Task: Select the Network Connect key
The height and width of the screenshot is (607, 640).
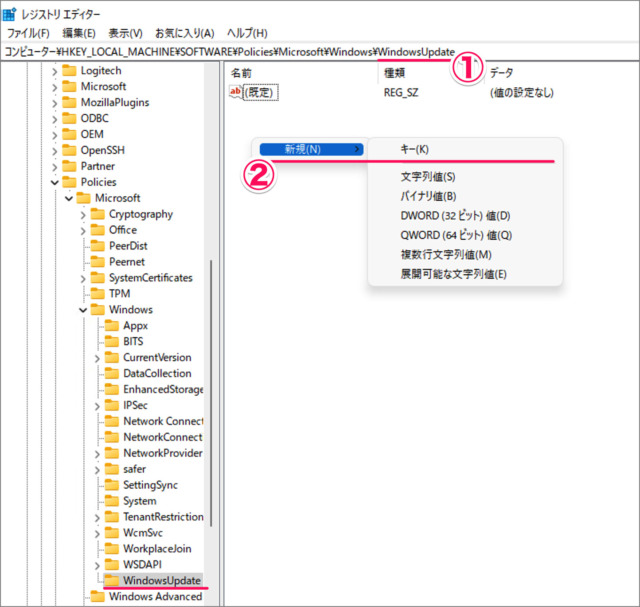Action: 163,421
